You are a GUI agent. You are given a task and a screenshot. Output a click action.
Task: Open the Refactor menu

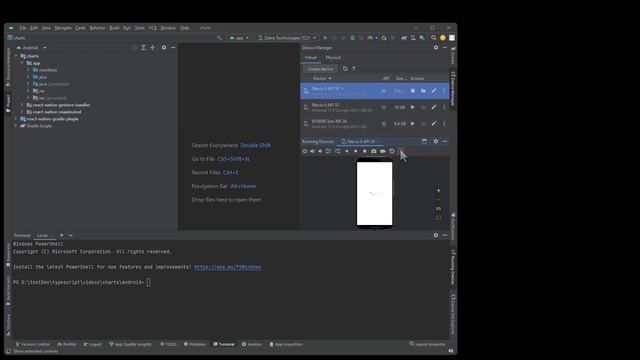pyautogui.click(x=97, y=28)
